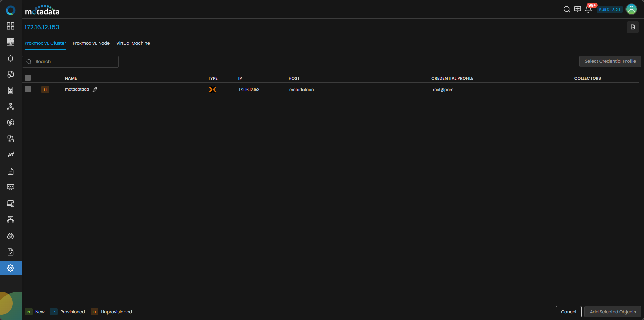This screenshot has height=320, width=644.
Task: Click the root@pam credential cell
Action: click(443, 90)
